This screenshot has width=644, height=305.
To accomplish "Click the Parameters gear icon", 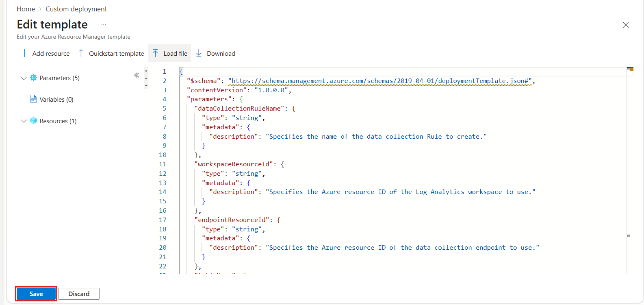I will click(33, 78).
